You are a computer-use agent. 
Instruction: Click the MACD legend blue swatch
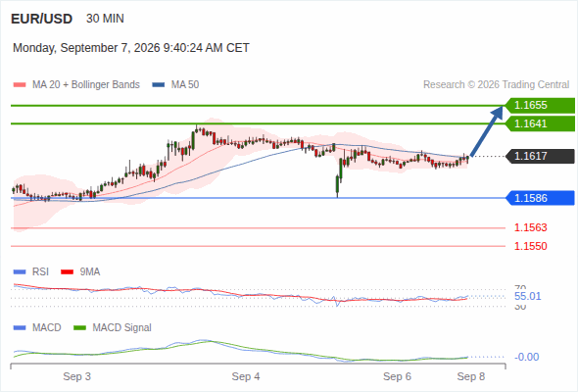coord(20,328)
